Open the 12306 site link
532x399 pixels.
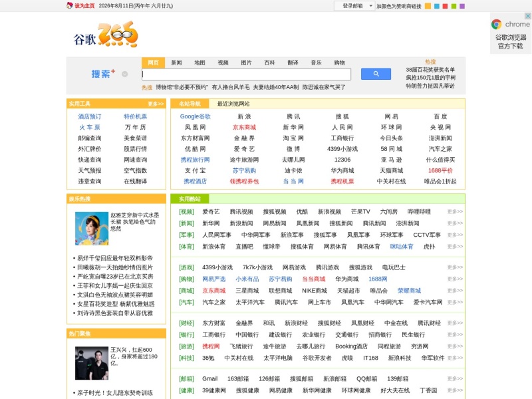tap(342, 160)
